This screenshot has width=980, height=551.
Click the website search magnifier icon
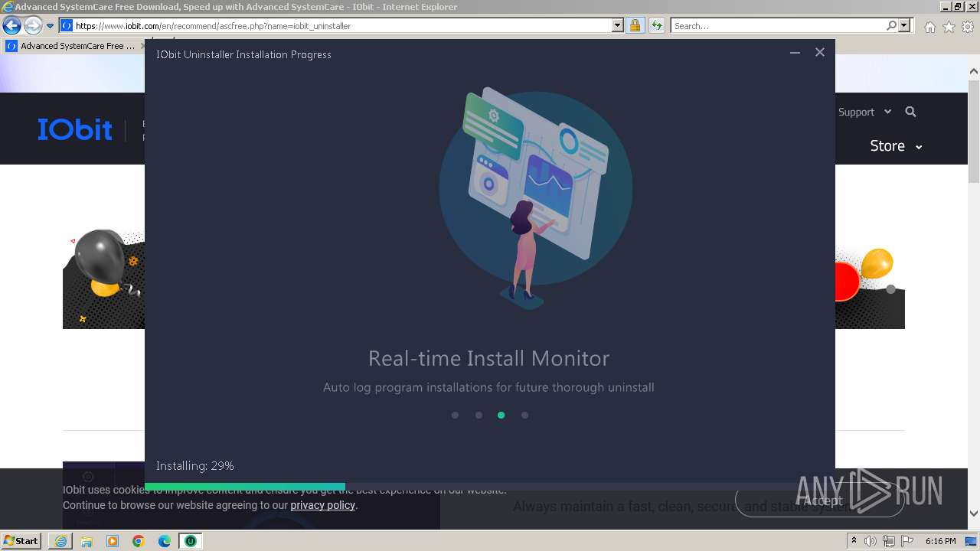tap(910, 112)
